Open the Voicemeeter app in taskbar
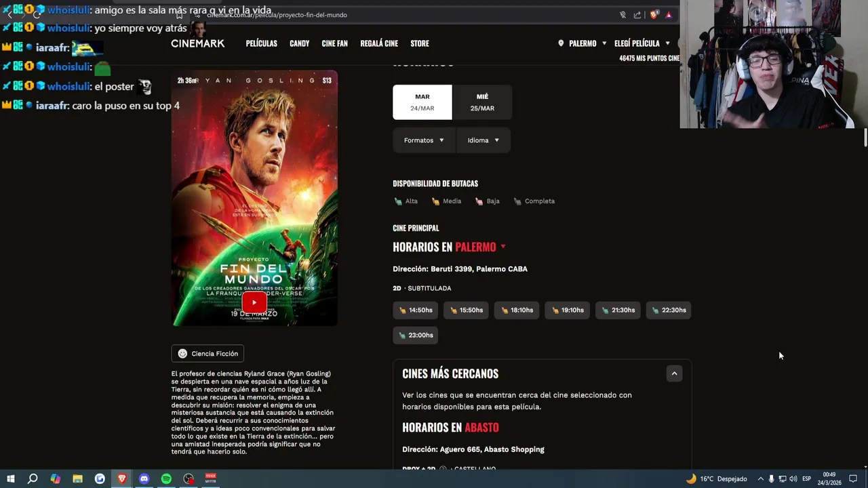This screenshot has width=868, height=488. 210,479
